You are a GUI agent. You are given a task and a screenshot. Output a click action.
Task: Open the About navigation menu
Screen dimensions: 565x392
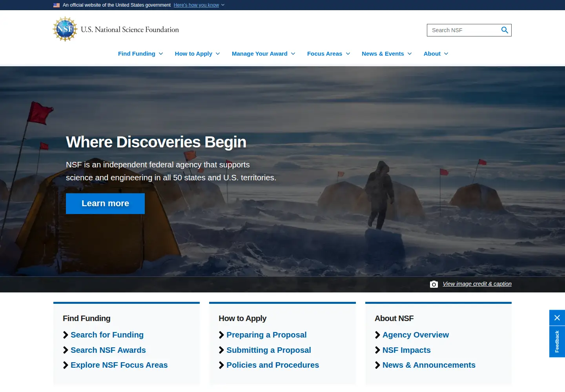[436, 54]
